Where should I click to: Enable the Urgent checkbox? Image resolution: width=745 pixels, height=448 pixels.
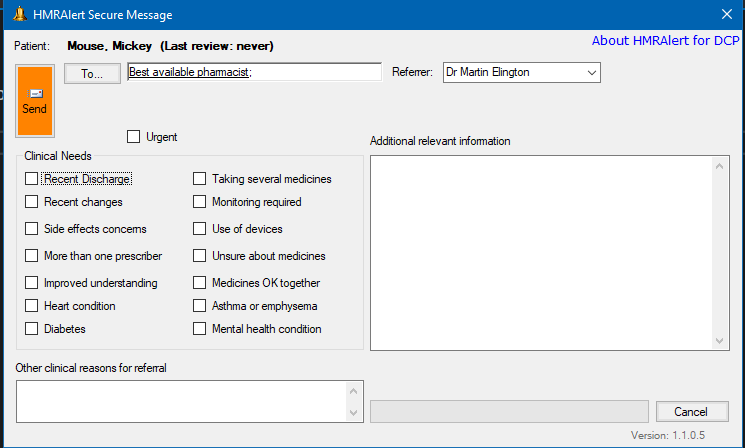click(134, 137)
